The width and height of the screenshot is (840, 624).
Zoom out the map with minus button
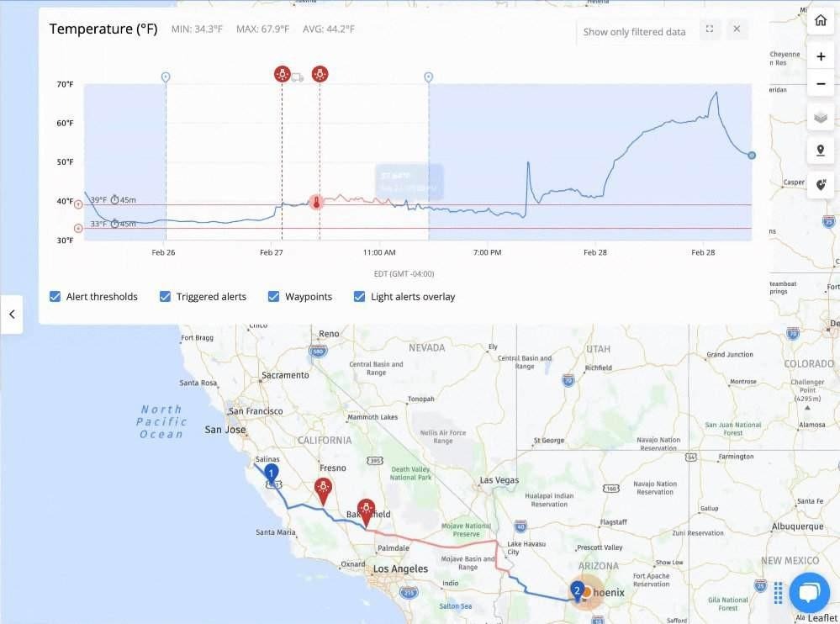[x=821, y=85]
